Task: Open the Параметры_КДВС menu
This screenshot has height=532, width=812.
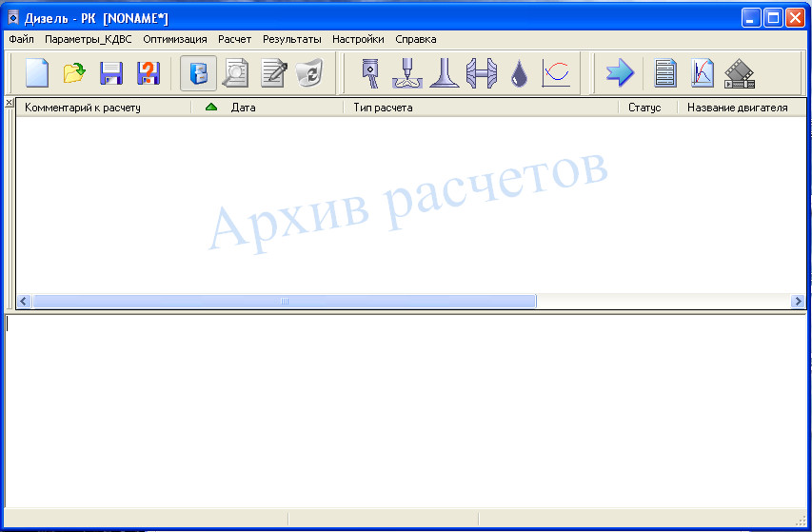Action: tap(89, 39)
